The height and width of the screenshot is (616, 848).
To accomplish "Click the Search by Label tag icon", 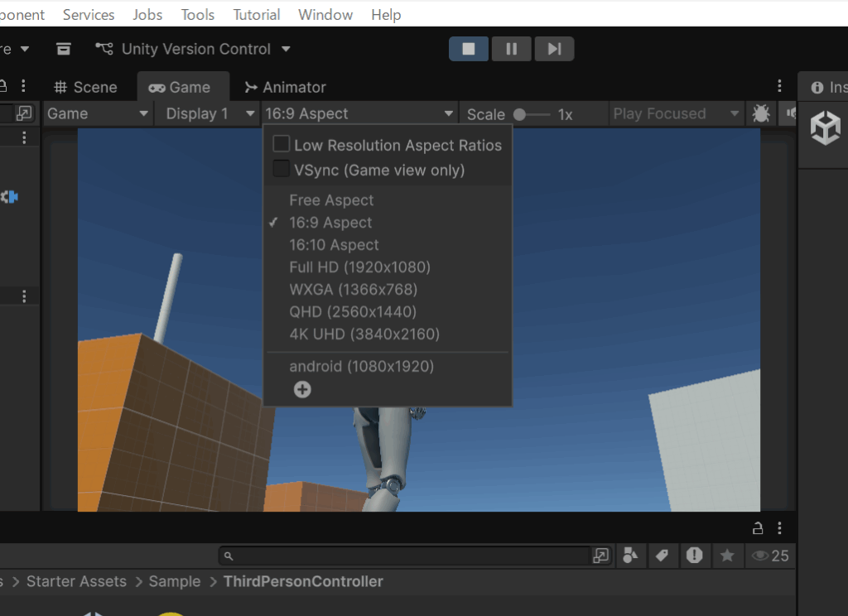I will (662, 556).
